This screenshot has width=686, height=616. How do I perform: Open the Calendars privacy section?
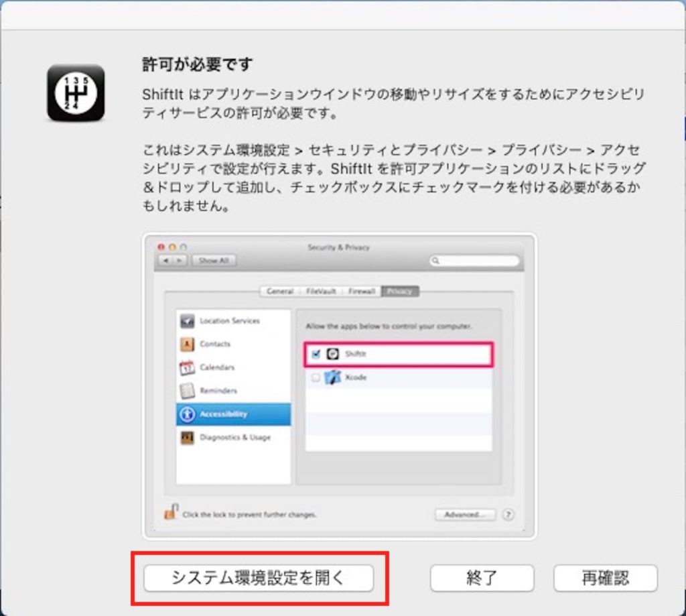pyautogui.click(x=188, y=367)
